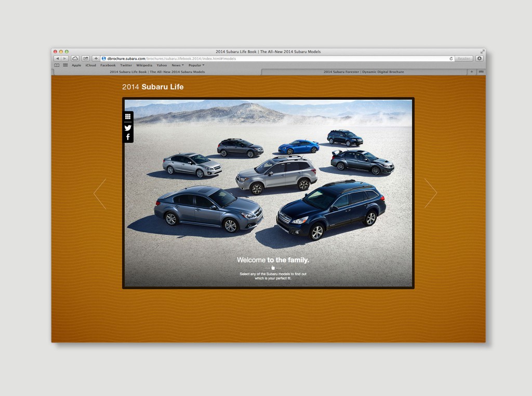
Task: Open Top Sites grid icon in bookmarks bar
Action: (x=65, y=65)
